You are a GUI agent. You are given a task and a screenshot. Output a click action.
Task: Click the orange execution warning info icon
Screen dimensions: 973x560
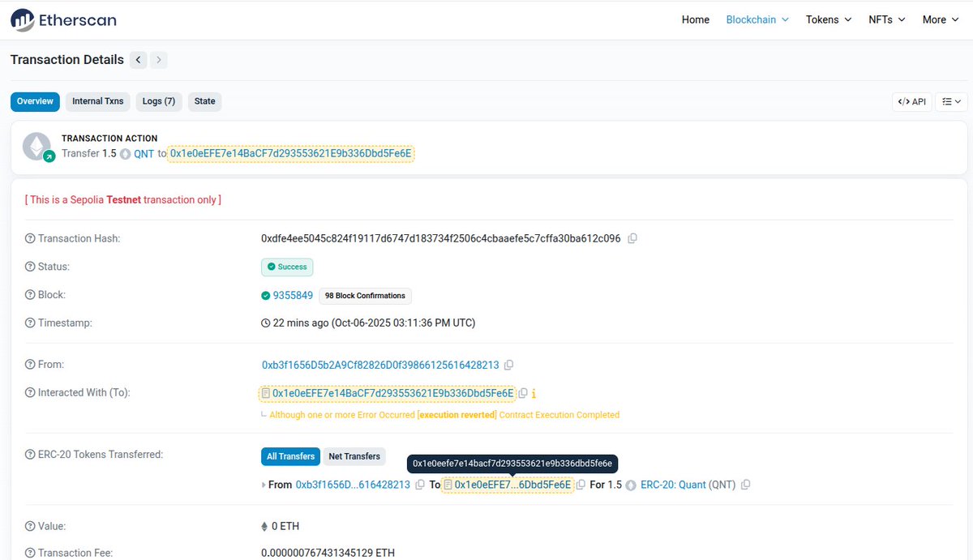[534, 393]
